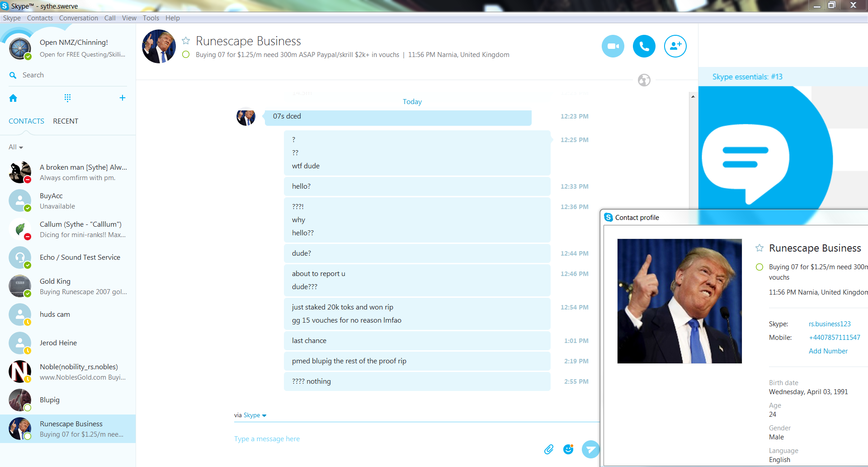This screenshot has width=868, height=467.
Task: Open the Help menu
Action: tap(173, 18)
